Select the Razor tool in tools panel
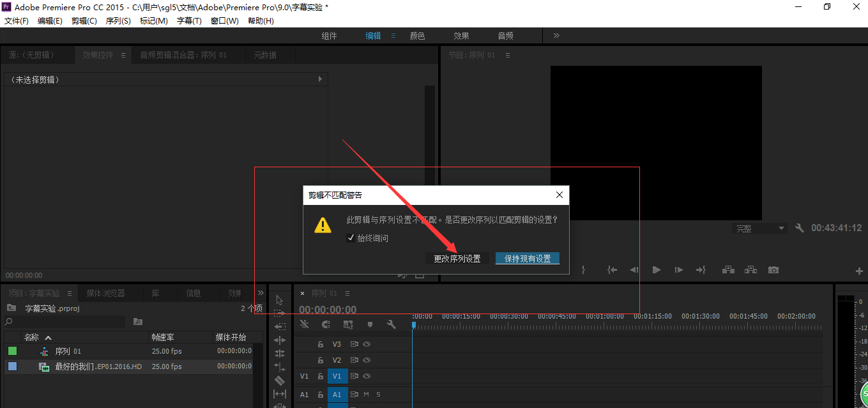 pyautogui.click(x=279, y=380)
